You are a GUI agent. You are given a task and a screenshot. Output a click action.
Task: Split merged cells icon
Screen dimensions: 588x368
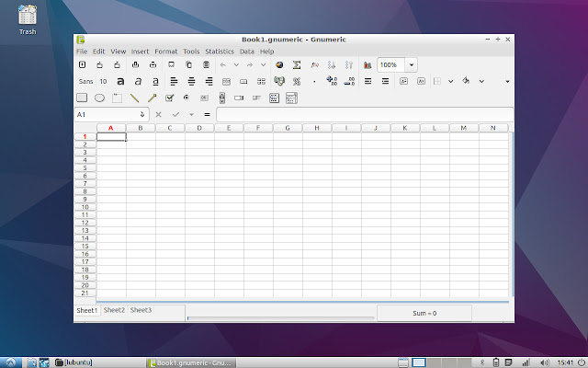click(261, 82)
